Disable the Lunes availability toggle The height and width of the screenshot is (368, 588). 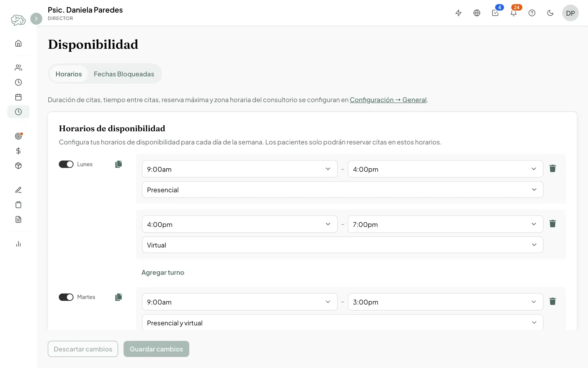(x=66, y=164)
